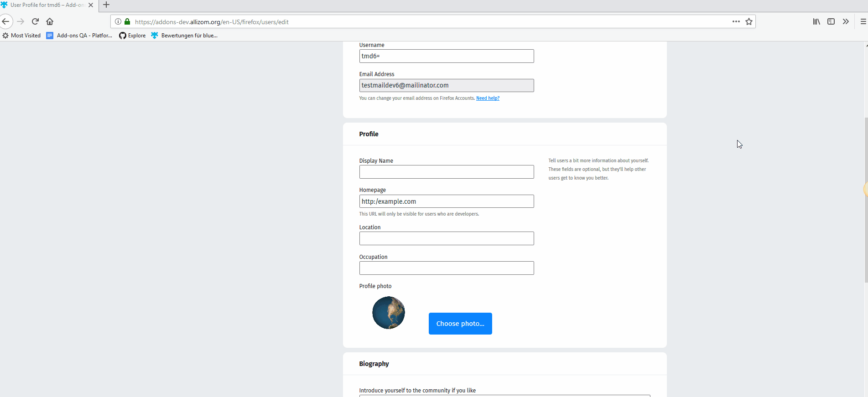Open the Most Visited bookmarks folder
Screen dimensions: 868x397
(x=21, y=36)
